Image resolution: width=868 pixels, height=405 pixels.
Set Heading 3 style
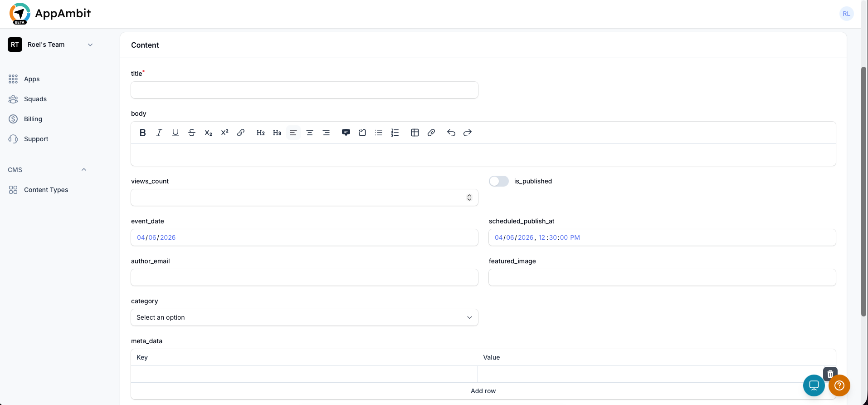coord(277,133)
